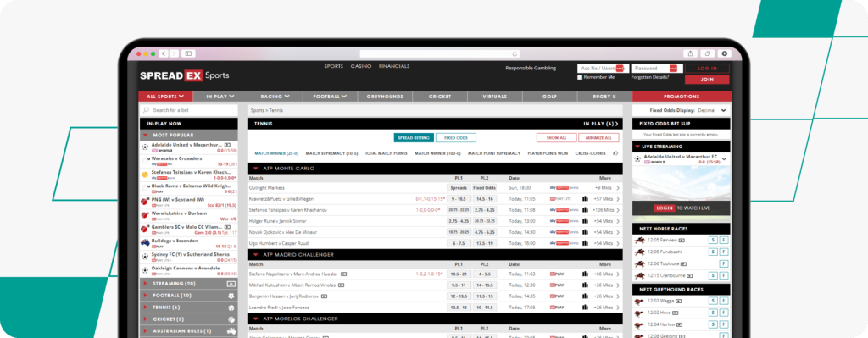This screenshot has height=338, width=868.
Task: Open the In Play nav dropdown
Action: click(x=220, y=97)
